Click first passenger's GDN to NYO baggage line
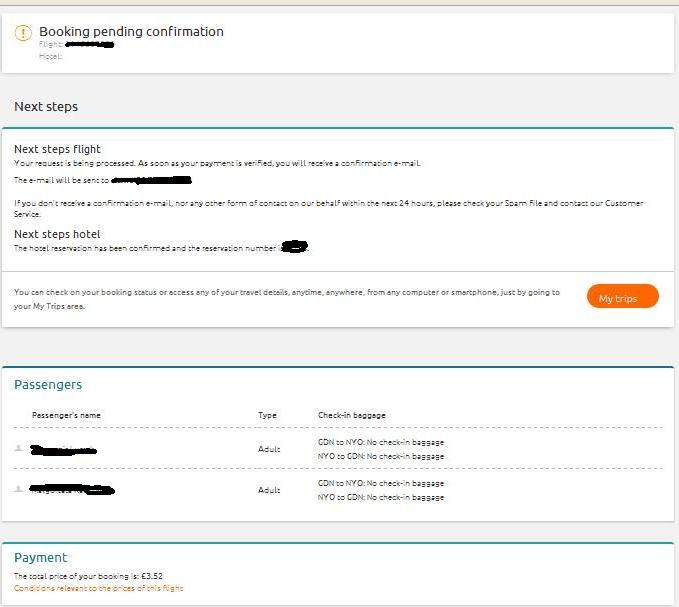The height and width of the screenshot is (607, 679). (381, 442)
